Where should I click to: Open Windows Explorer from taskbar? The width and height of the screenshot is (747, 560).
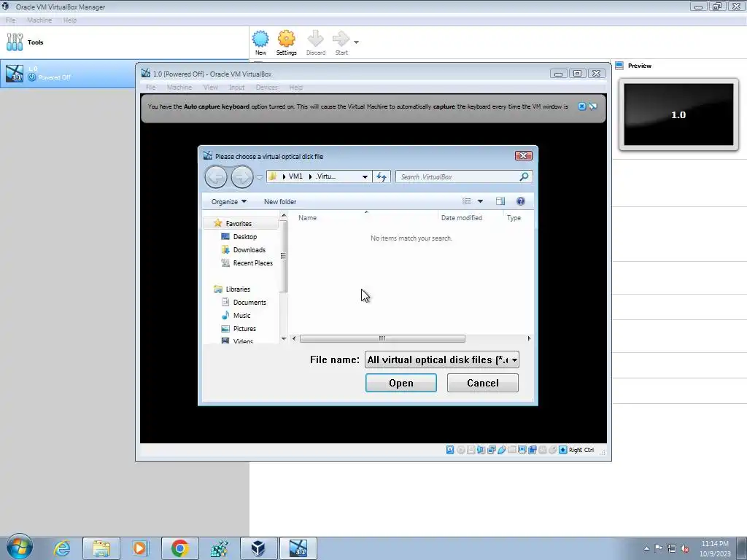(x=101, y=548)
